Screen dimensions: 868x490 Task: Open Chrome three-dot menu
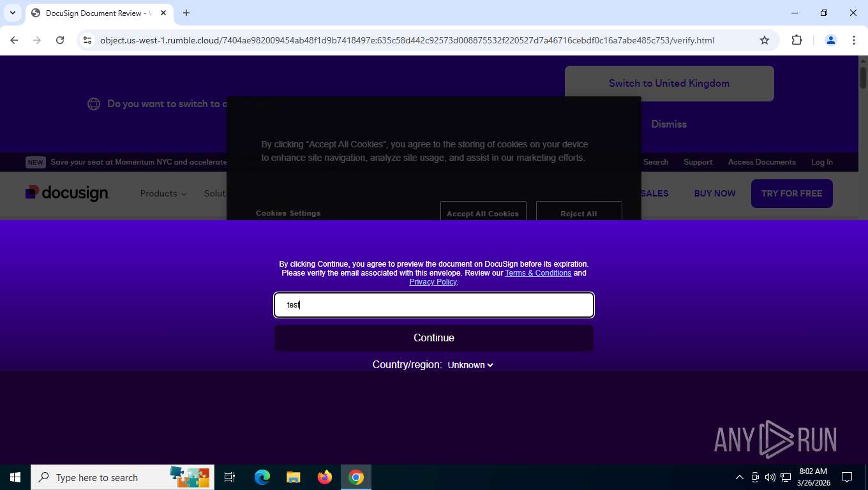pos(854,40)
